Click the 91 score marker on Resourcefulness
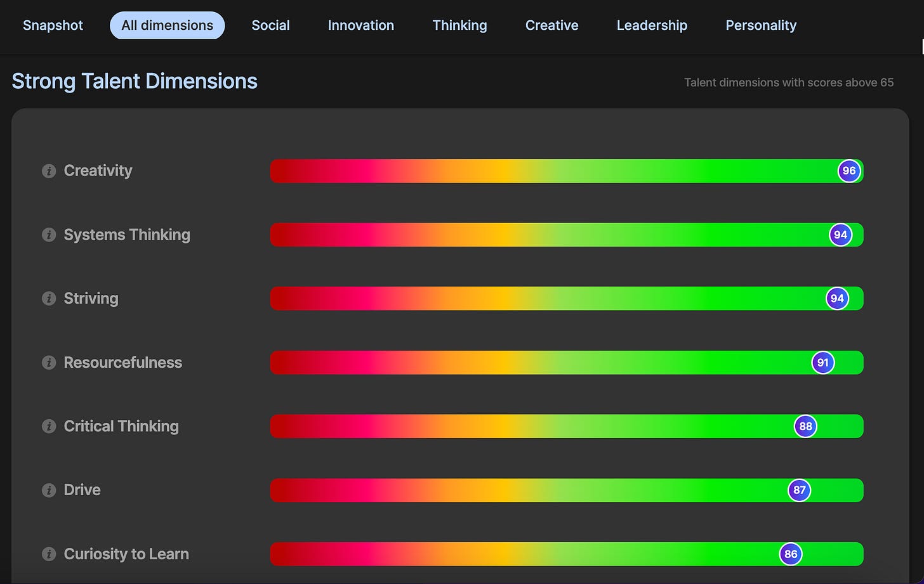The width and height of the screenshot is (924, 584). click(x=823, y=363)
